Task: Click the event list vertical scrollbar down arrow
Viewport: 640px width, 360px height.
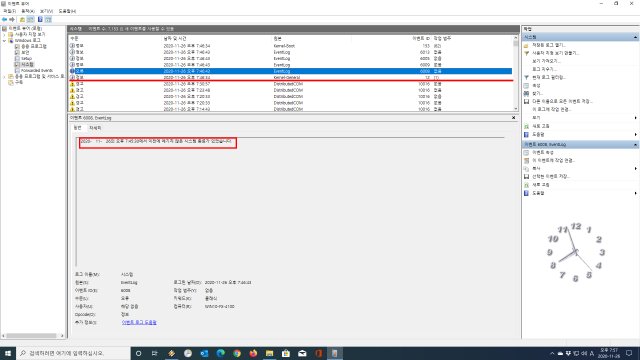Action: (516, 109)
